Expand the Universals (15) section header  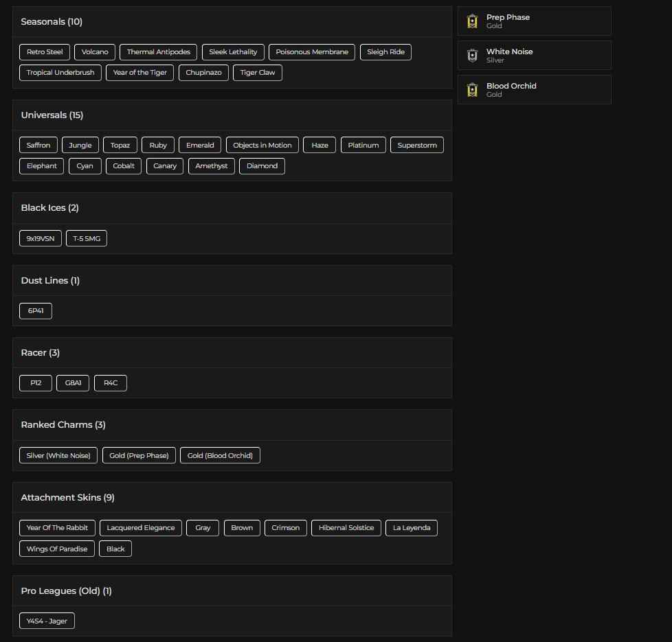tap(52, 115)
